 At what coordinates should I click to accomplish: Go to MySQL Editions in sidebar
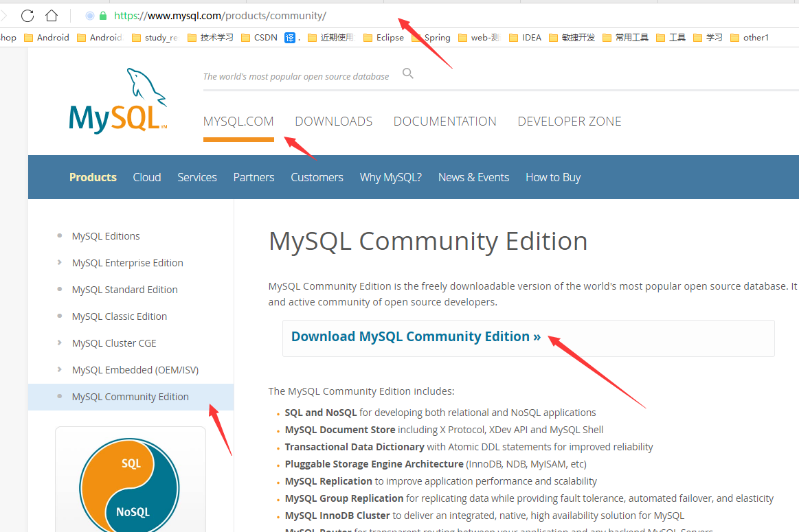coord(106,236)
